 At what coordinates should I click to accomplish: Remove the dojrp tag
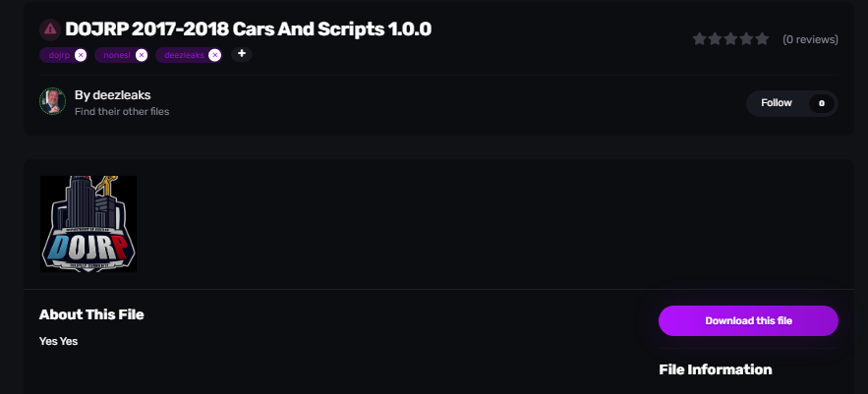pyautogui.click(x=81, y=55)
